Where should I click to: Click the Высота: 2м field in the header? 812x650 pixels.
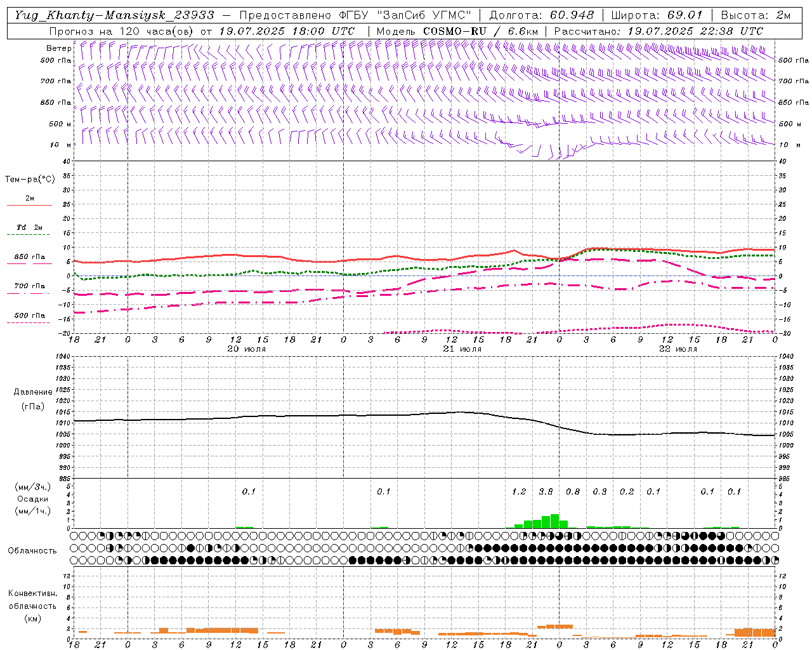pyautogui.click(x=754, y=15)
